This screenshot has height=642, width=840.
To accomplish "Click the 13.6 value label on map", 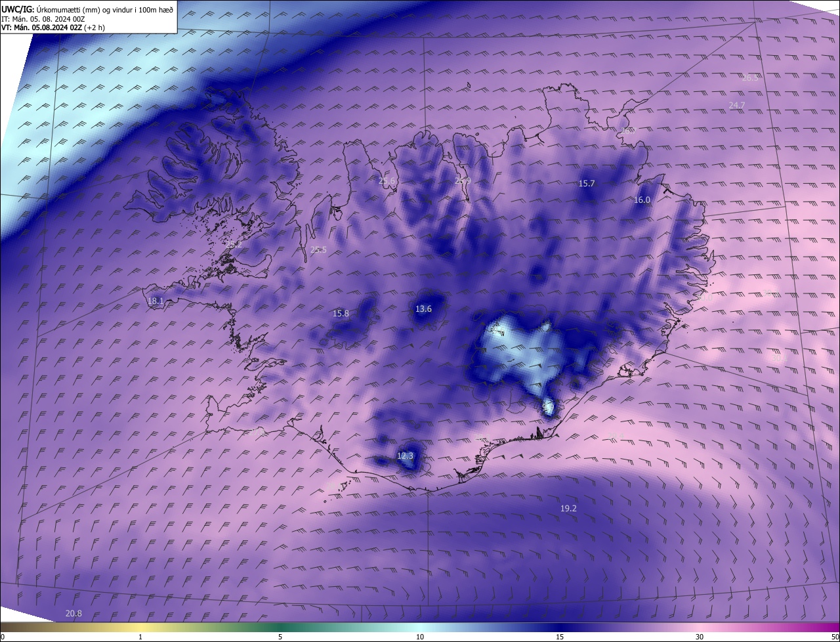I will tap(423, 309).
